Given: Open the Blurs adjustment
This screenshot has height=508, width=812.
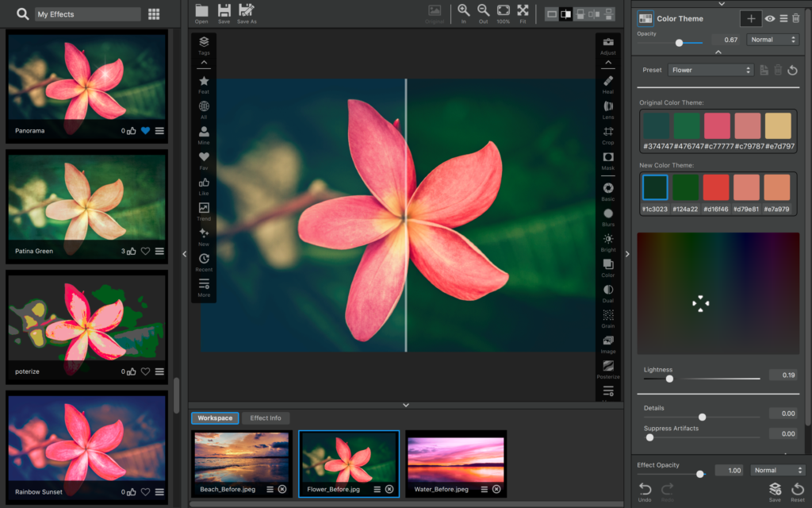Looking at the screenshot, I should coord(608,217).
